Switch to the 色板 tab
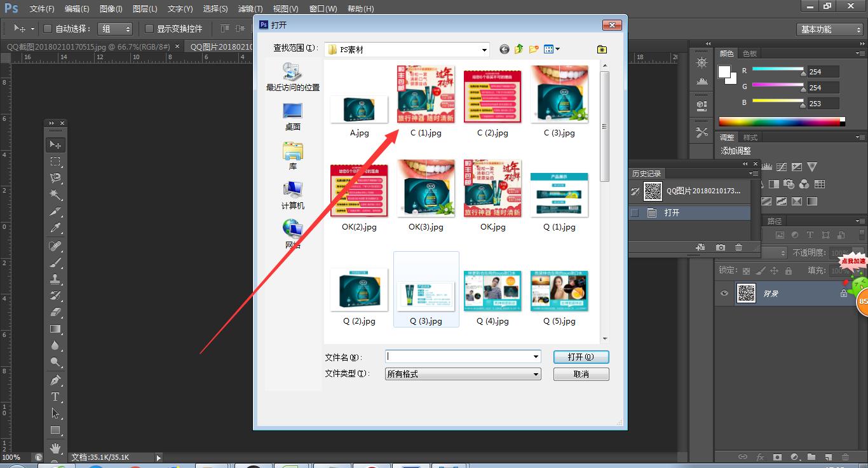Viewport: 868px width, 468px height. 749,53
